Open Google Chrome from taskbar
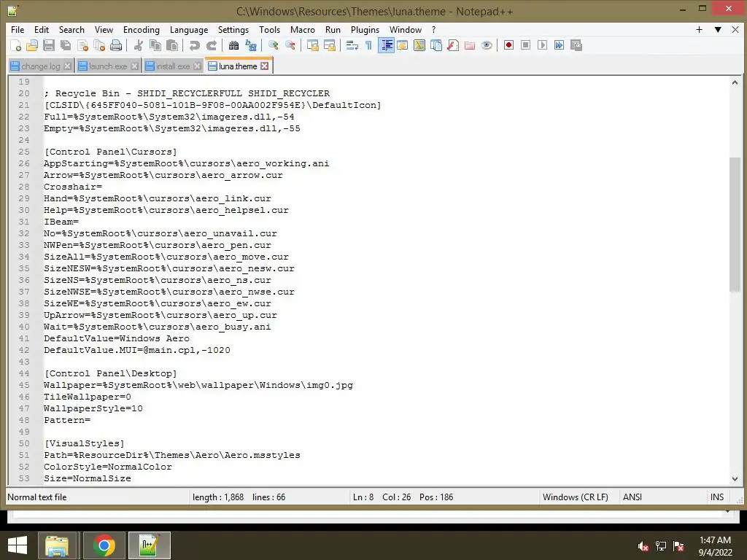747x560 pixels. click(104, 545)
